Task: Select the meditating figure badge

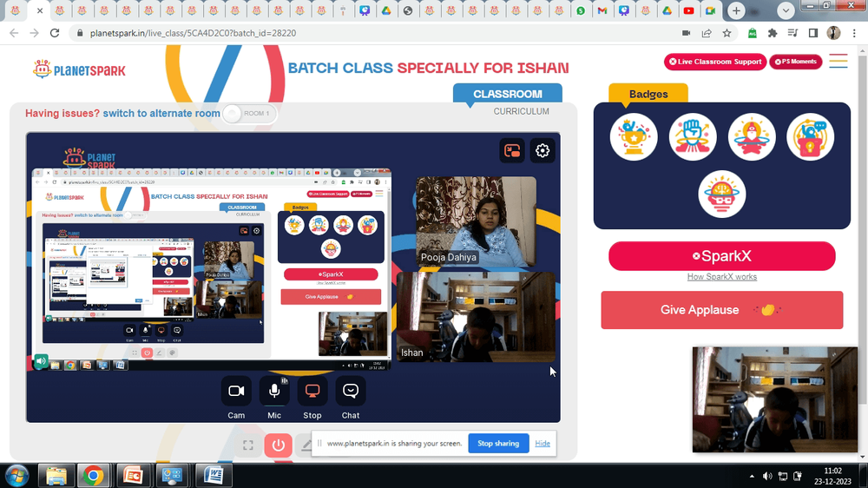Action: (751, 137)
